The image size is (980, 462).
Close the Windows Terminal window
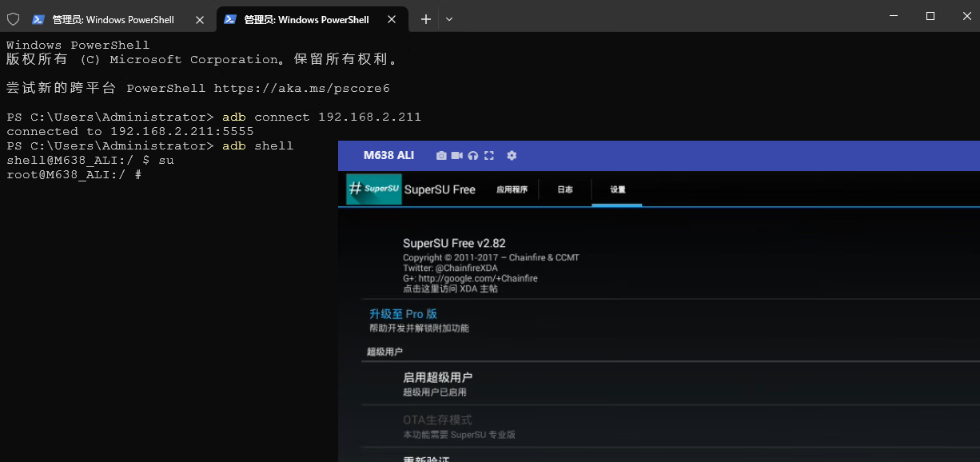pos(966,16)
